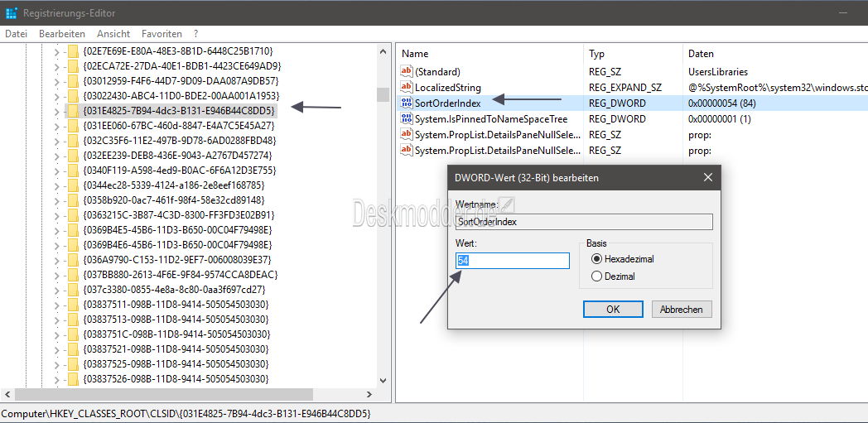The image size is (868, 423).
Task: Expand the {0340F119-A598-4ed9-B0AC-6F6A12D3E755} key
Action: 56,171
